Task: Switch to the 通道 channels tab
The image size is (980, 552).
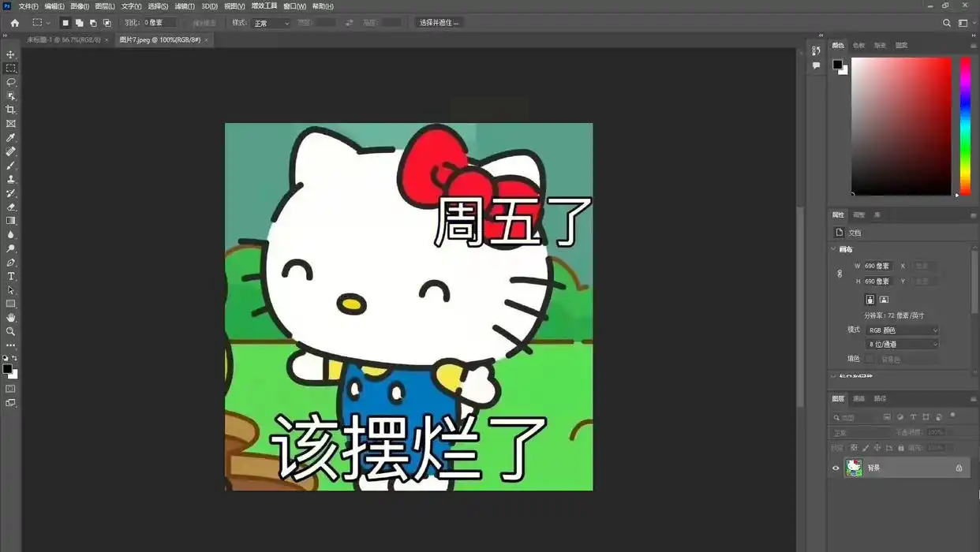Action: [x=858, y=399]
